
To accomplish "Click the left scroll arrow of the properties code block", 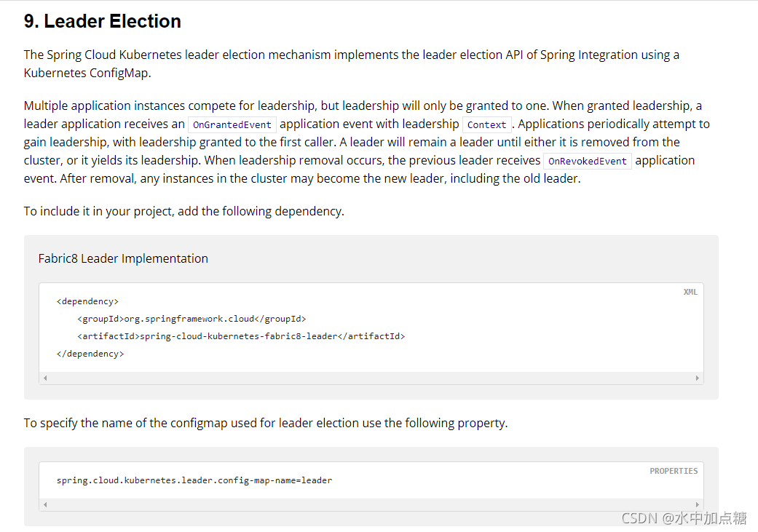I will click(45, 504).
